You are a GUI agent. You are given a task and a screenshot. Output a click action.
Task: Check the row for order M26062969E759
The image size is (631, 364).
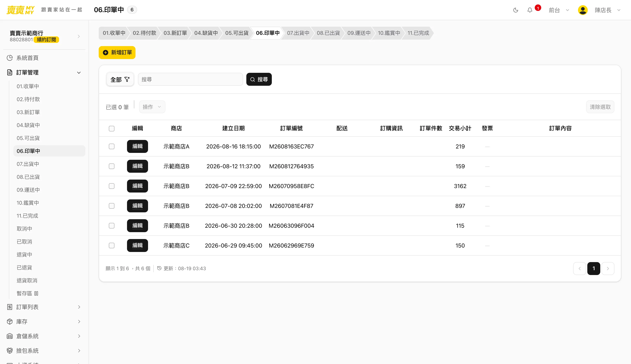(112, 245)
